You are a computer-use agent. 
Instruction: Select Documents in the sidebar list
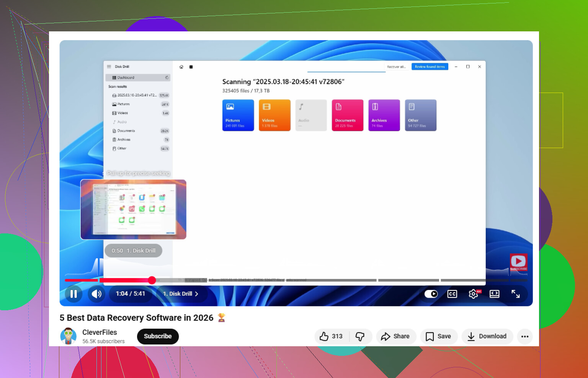click(138, 131)
